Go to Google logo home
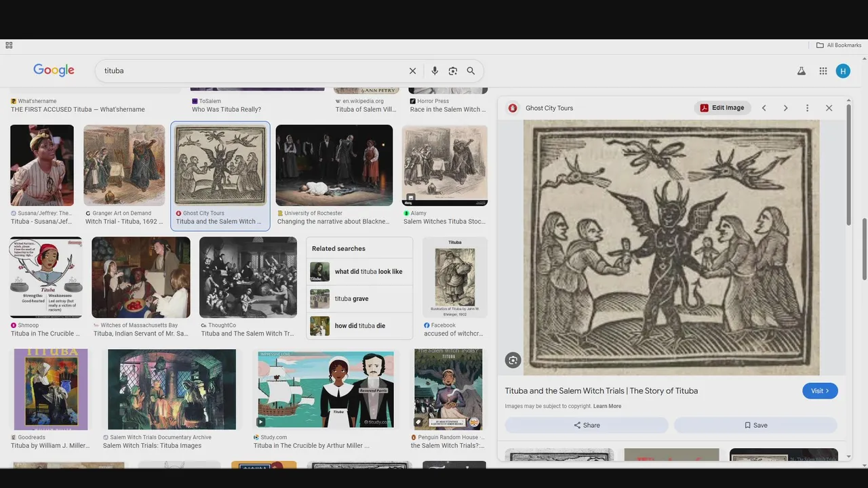Screen dimensions: 868x488 [54, 70]
